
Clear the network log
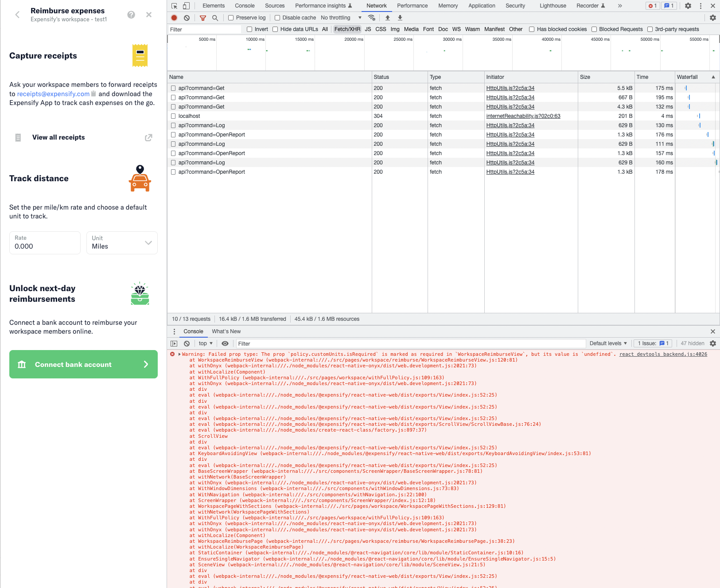[187, 18]
